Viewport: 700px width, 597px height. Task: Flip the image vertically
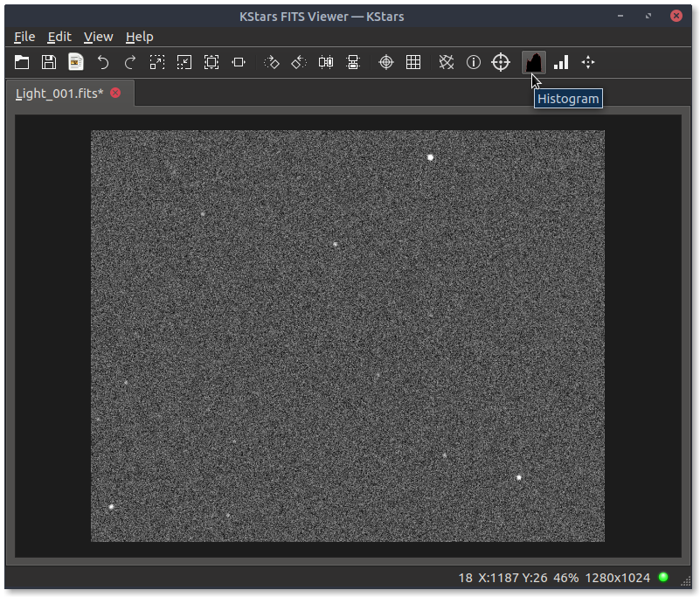click(x=353, y=62)
